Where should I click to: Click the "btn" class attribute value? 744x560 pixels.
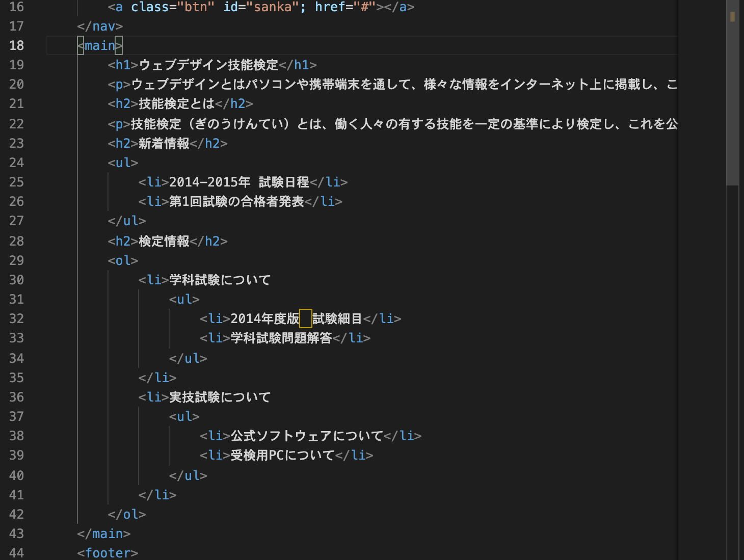pyautogui.click(x=196, y=7)
